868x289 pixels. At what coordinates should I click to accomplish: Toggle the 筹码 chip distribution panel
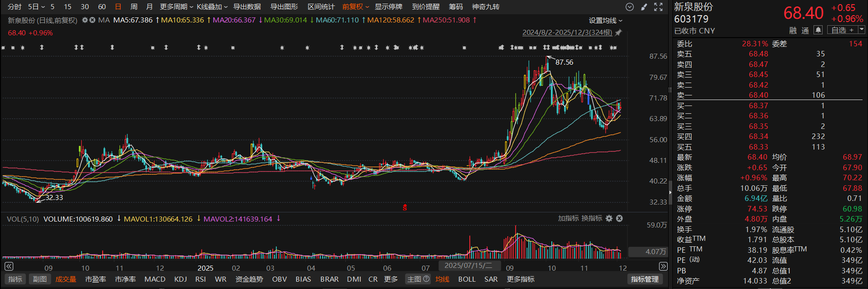tap(456, 7)
